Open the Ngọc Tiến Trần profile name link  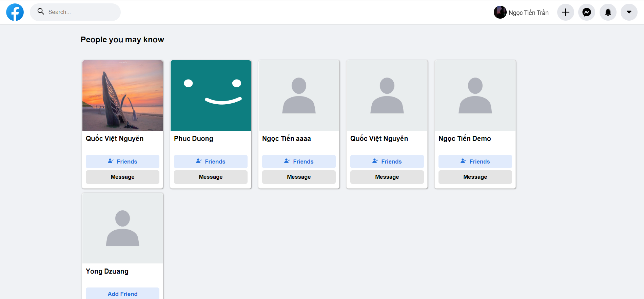point(528,13)
